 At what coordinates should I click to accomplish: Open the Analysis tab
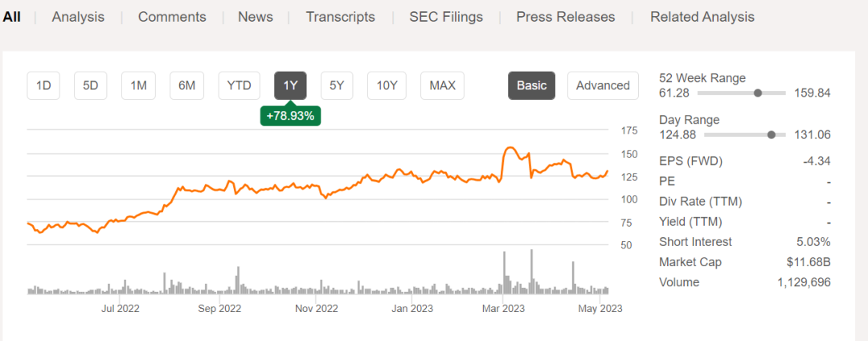[78, 17]
